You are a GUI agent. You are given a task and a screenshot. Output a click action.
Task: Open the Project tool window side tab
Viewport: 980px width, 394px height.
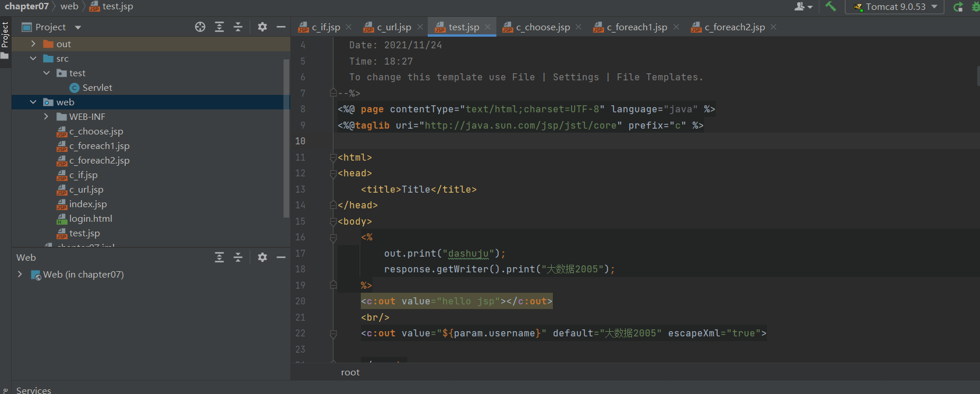click(5, 41)
